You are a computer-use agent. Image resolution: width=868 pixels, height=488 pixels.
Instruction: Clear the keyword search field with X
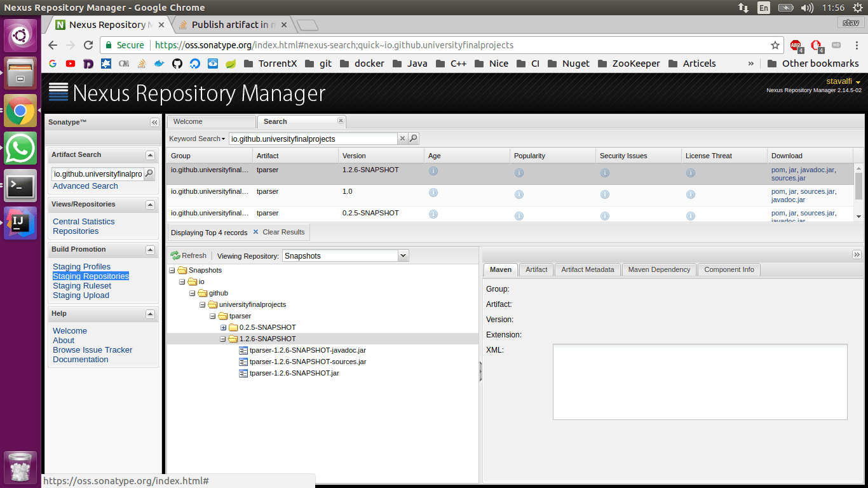[402, 139]
